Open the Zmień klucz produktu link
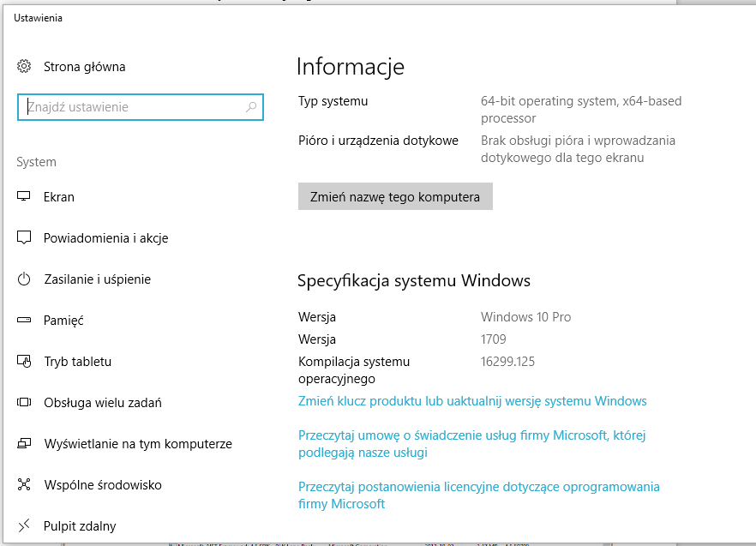Screen dimensions: 756x546 471,401
